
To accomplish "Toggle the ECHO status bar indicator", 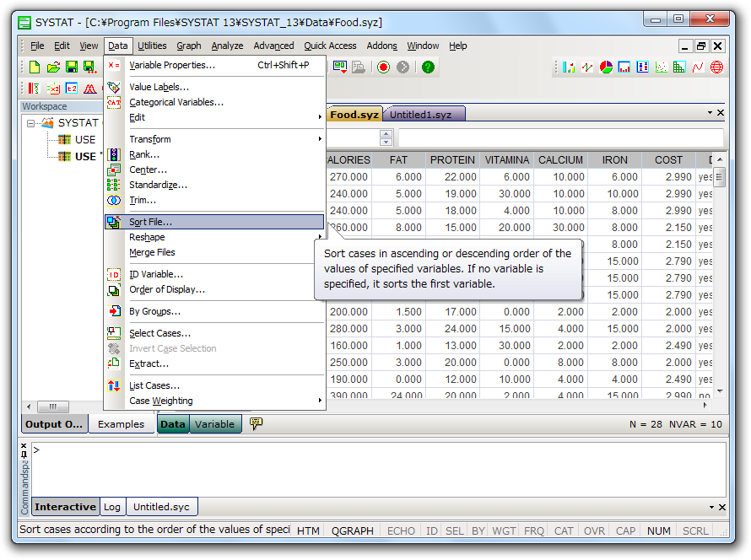I will pos(401,530).
